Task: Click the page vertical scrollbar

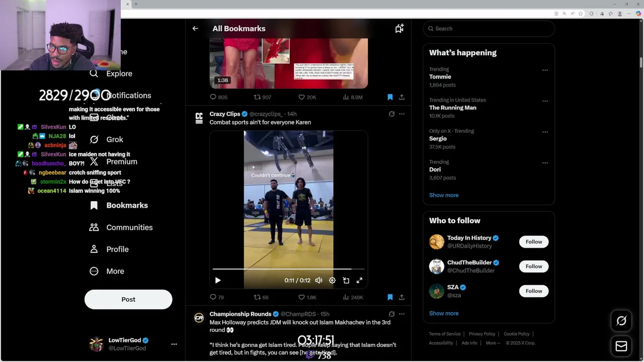Action: [641, 62]
